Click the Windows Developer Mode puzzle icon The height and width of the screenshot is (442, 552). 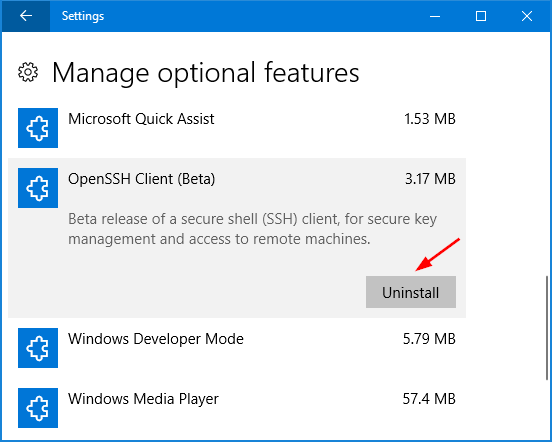point(38,348)
